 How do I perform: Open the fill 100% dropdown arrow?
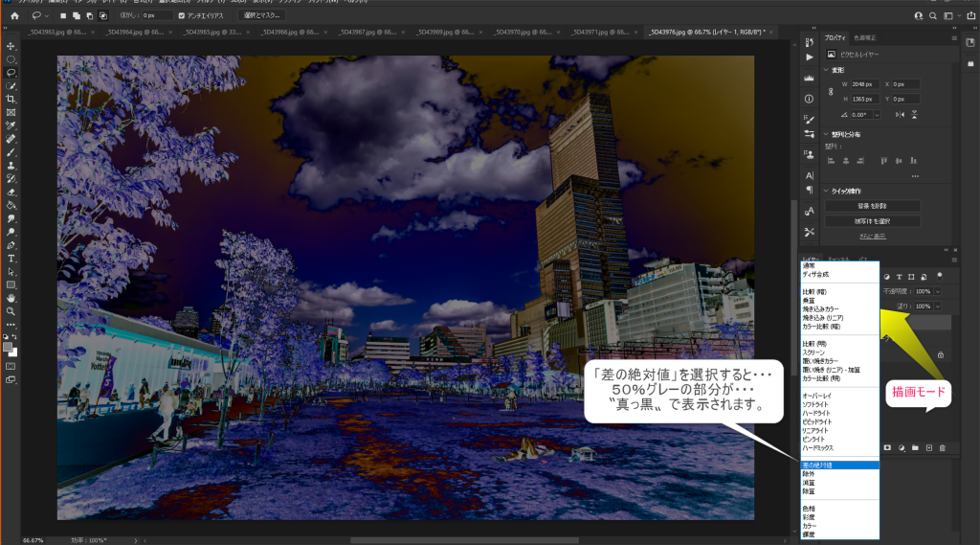click(938, 307)
